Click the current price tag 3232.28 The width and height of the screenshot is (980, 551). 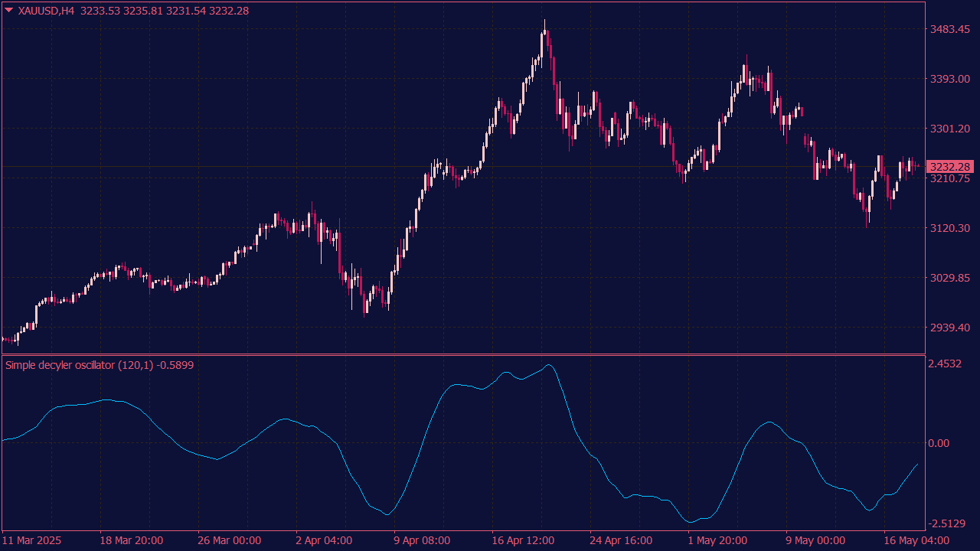pos(949,167)
